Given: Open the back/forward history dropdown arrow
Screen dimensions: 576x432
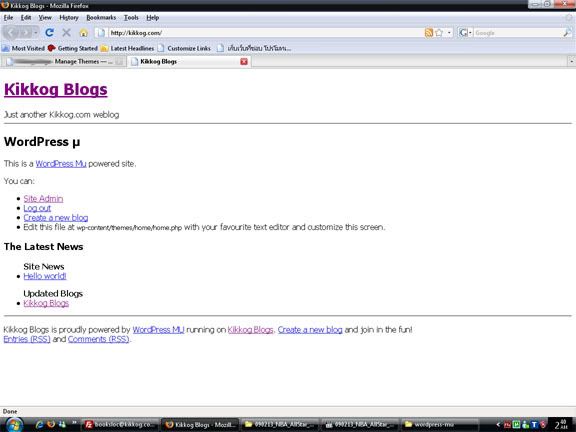Looking at the screenshot, I should [x=36, y=33].
